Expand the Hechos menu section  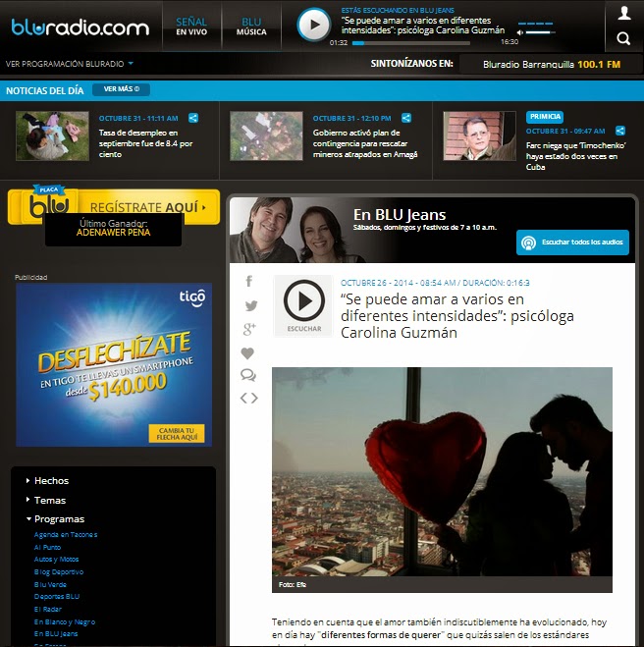pos(47,481)
